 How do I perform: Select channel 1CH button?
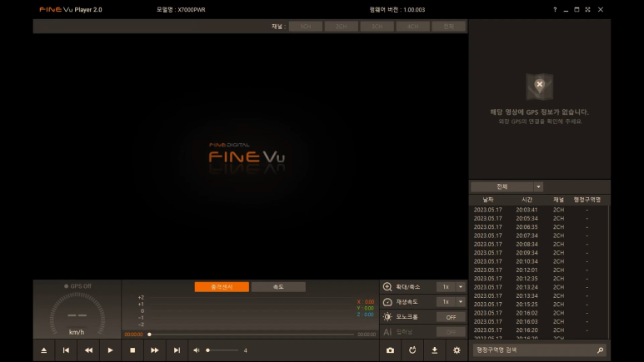306,27
